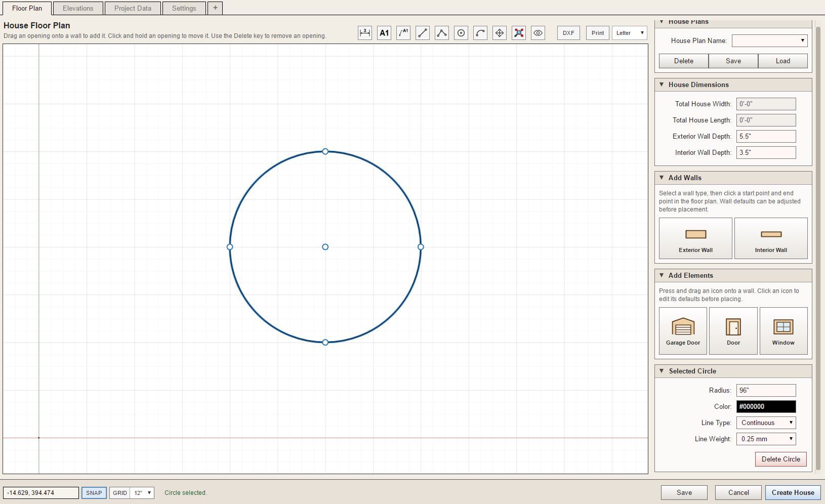Image resolution: width=825 pixels, height=504 pixels.
Task: Click the Window element icon
Action: pos(783,331)
